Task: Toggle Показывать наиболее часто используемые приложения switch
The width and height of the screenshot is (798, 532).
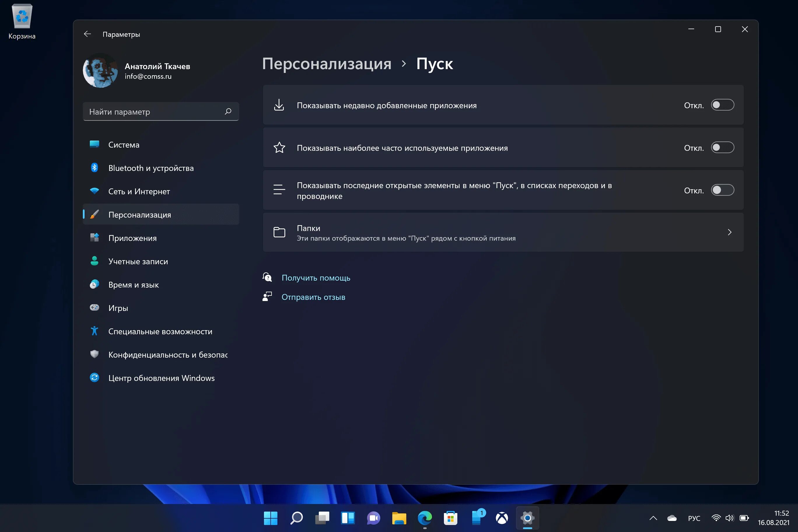Action: [723, 148]
